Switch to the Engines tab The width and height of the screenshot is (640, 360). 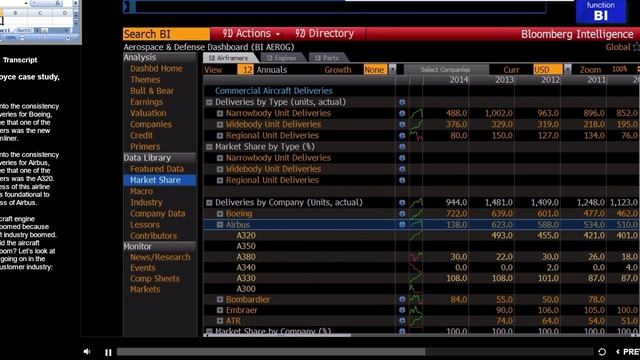(282, 58)
